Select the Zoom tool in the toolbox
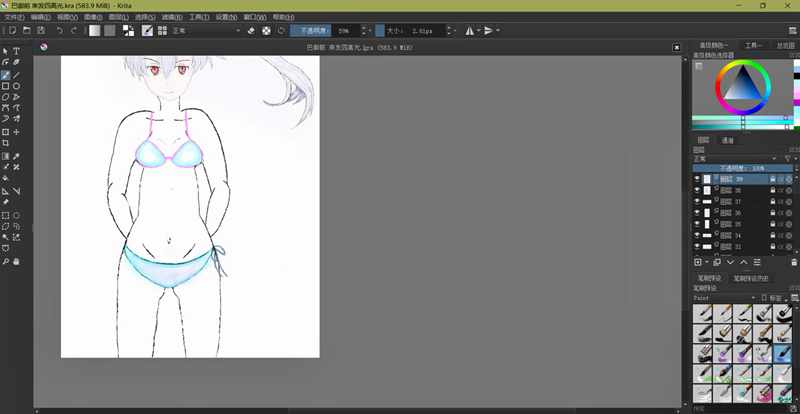 tap(6, 262)
